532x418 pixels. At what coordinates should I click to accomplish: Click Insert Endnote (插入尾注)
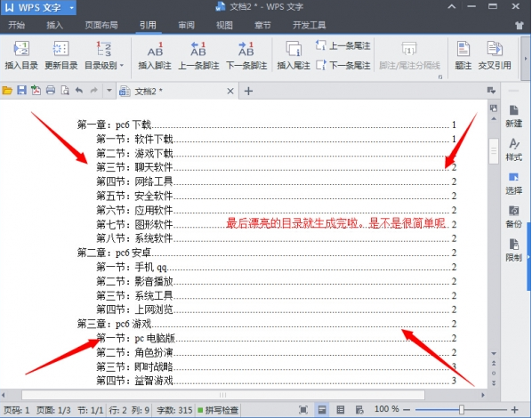[x=294, y=56]
